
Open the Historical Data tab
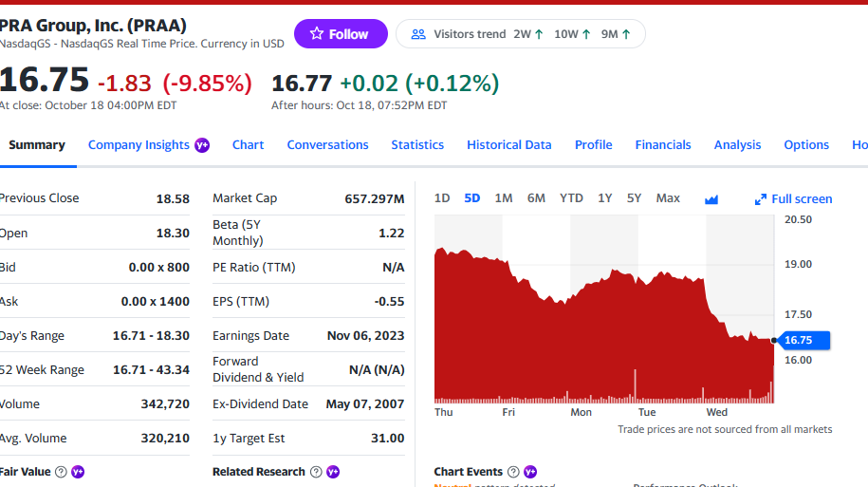[x=508, y=145]
